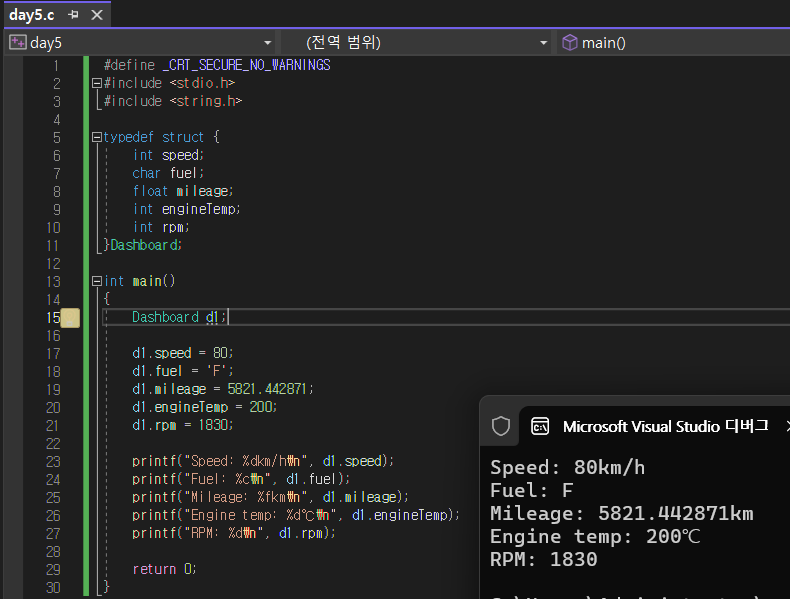
Task: Click the Dashboard type name on line 11
Action: [x=145, y=245]
